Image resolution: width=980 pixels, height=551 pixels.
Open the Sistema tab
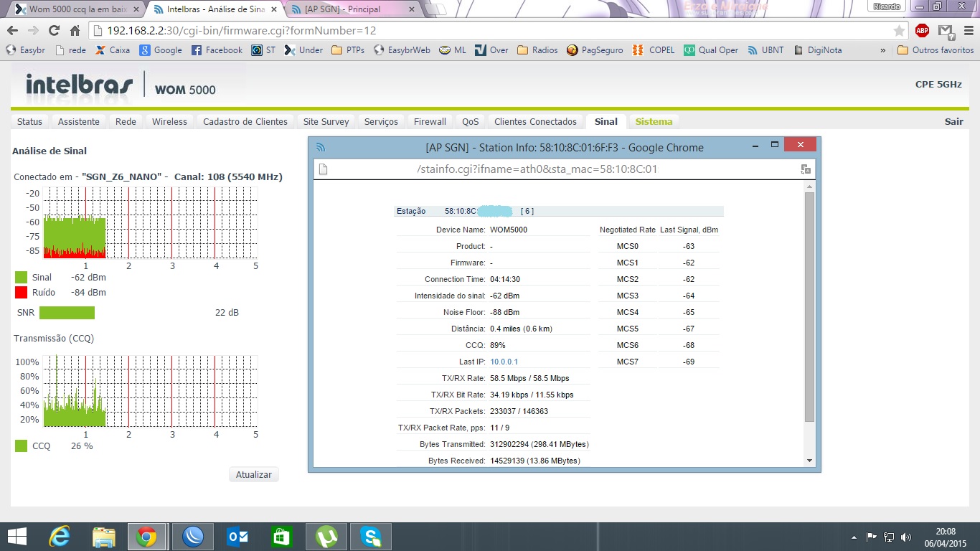(654, 121)
